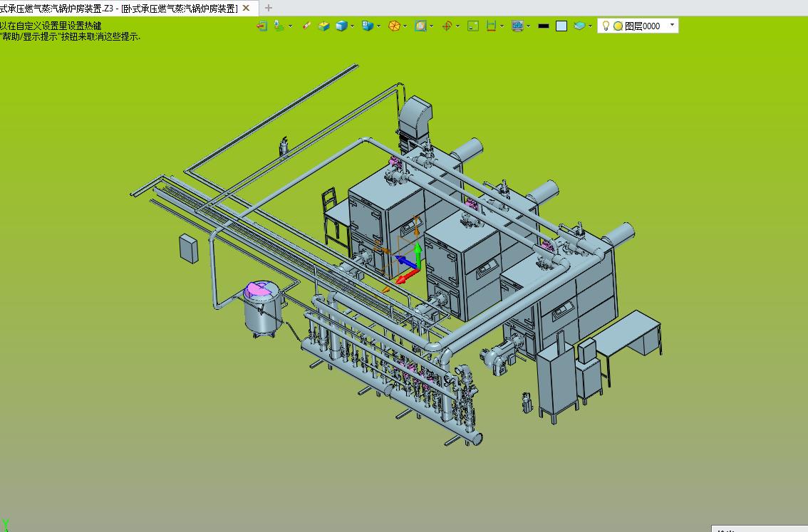
Task: Click the monitor display settings icon
Action: coord(517,26)
